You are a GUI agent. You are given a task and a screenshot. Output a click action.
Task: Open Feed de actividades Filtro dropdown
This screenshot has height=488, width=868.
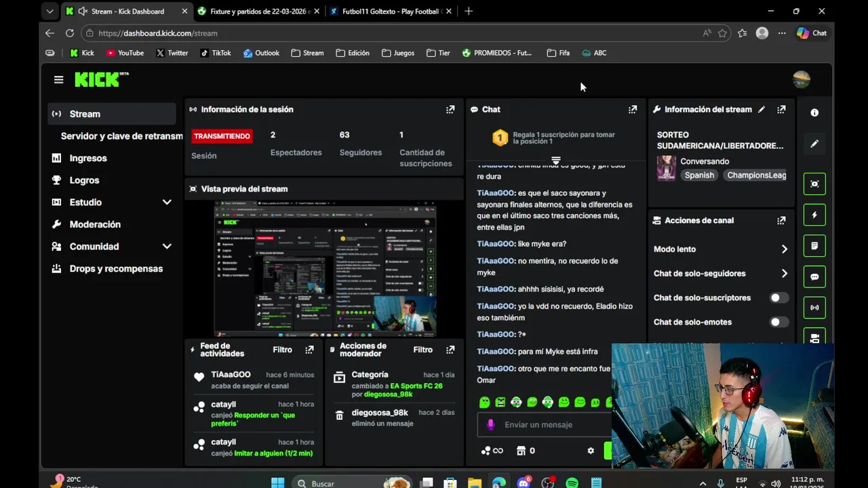[x=282, y=350]
